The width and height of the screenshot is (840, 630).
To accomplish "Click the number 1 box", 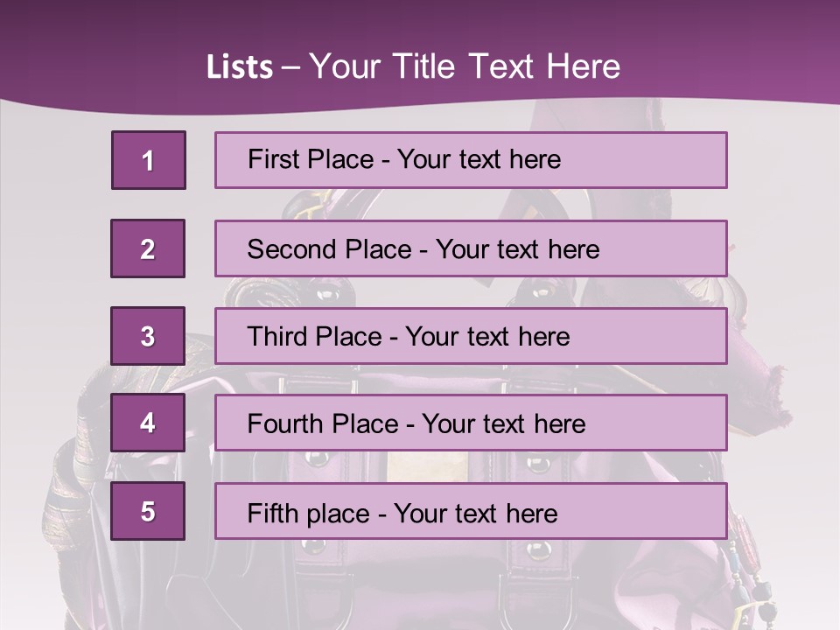I will [148, 160].
